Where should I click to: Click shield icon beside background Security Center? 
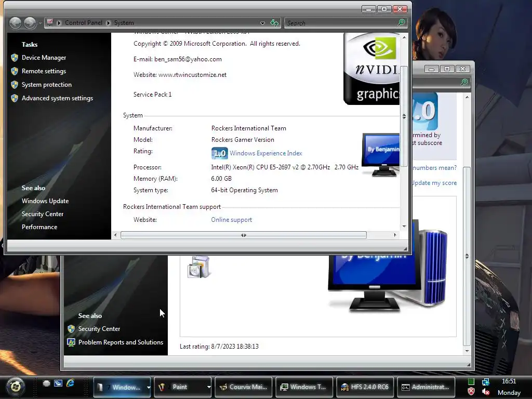[x=71, y=329]
